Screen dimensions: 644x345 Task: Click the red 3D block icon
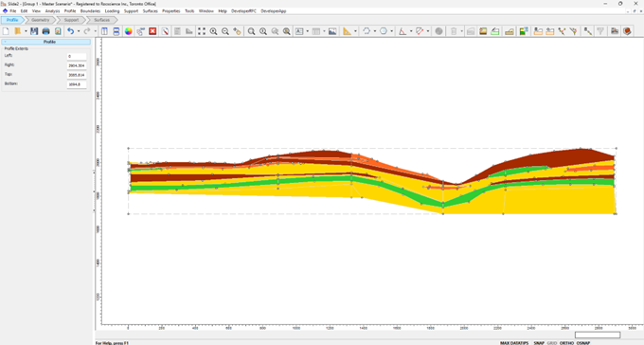(x=627, y=31)
